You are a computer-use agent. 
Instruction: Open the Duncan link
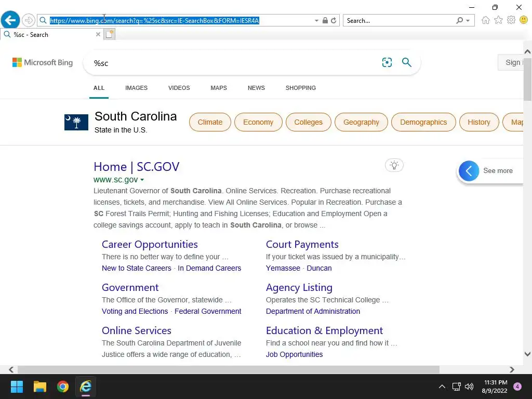click(319, 268)
